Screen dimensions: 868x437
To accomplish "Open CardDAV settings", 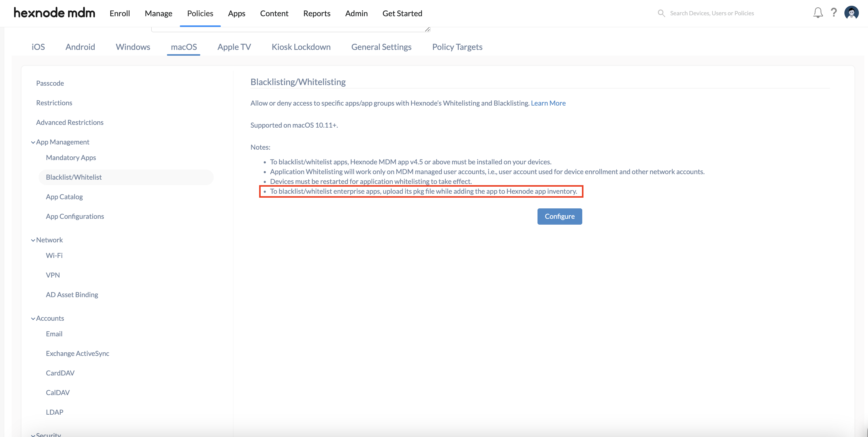I will point(60,373).
